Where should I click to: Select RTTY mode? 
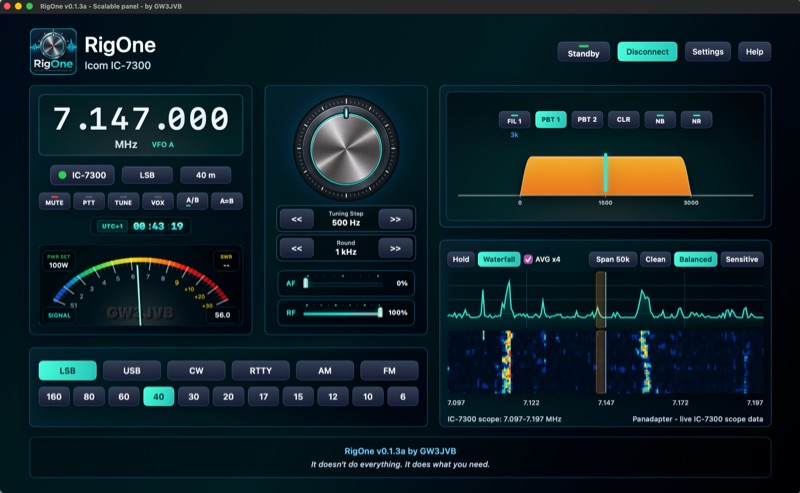coord(260,371)
